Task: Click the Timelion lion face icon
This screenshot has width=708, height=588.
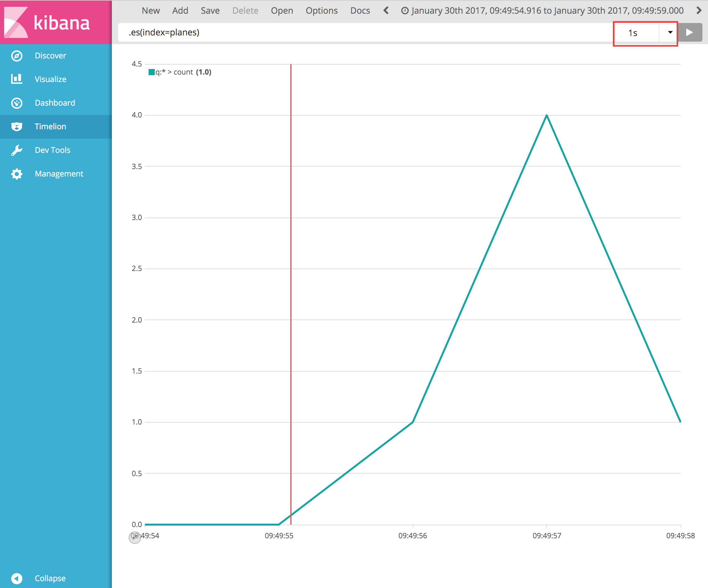Action: [x=16, y=126]
